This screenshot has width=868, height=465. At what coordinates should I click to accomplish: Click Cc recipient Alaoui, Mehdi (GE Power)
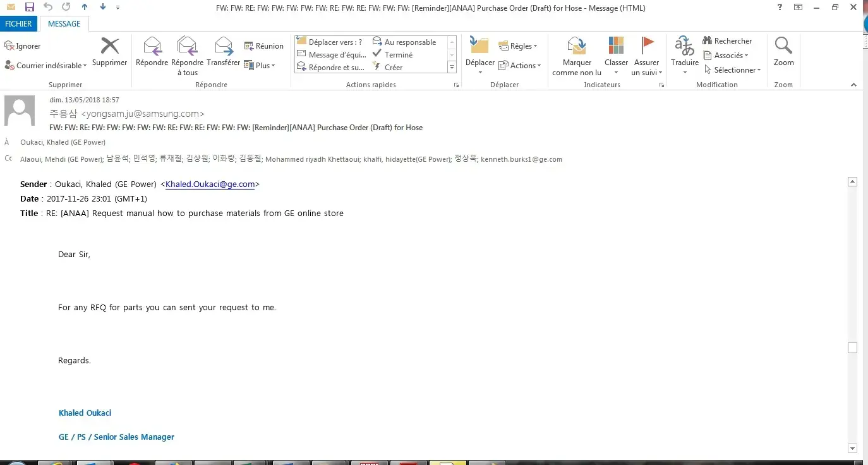pyautogui.click(x=61, y=159)
